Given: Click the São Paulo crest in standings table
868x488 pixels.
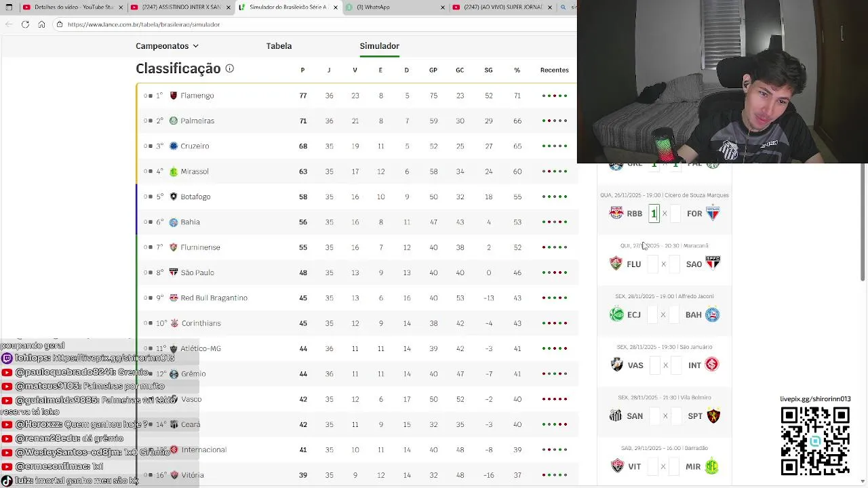Looking at the screenshot, I should [174, 272].
